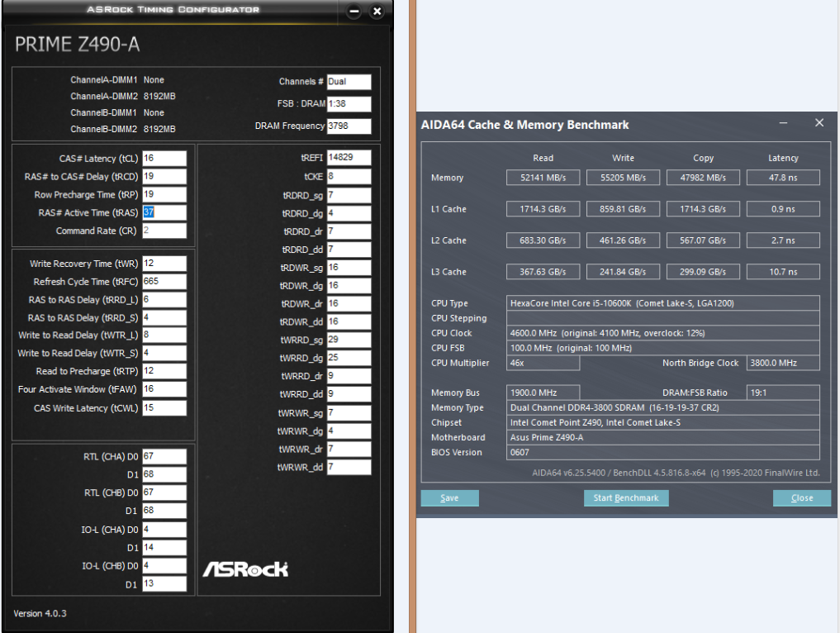Click the L2 Cache Write value 461.26 GB/s
The height and width of the screenshot is (633, 840).
623,240
